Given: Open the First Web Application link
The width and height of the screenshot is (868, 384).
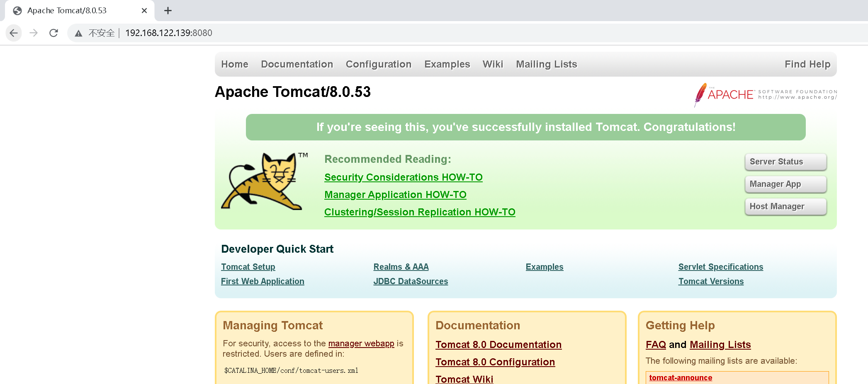Looking at the screenshot, I should (x=263, y=281).
